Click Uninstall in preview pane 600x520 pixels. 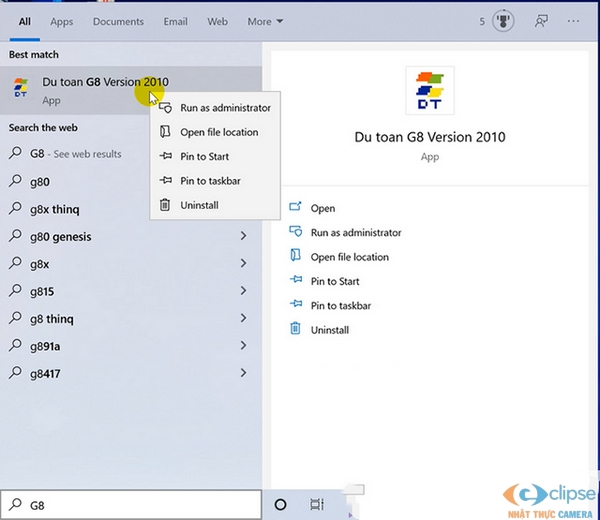[329, 330]
